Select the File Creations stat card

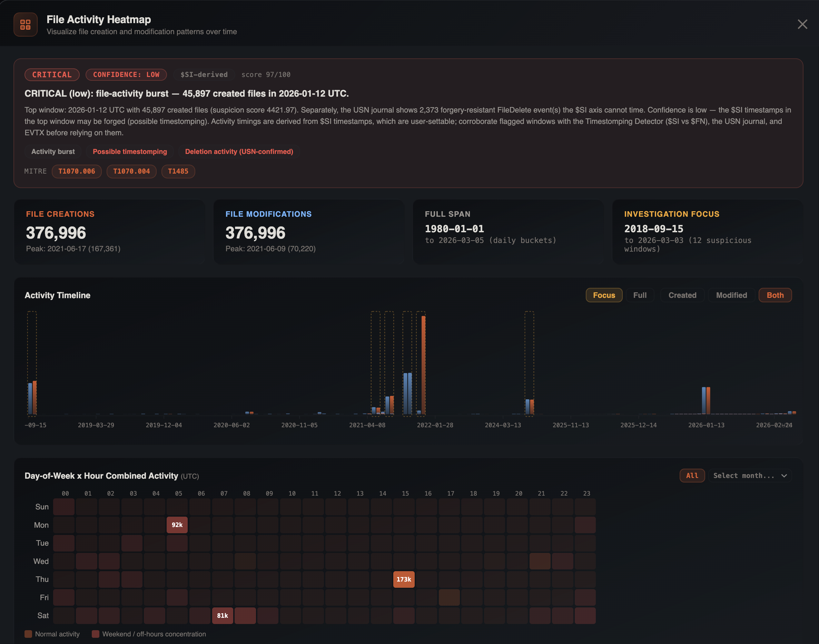[109, 232]
